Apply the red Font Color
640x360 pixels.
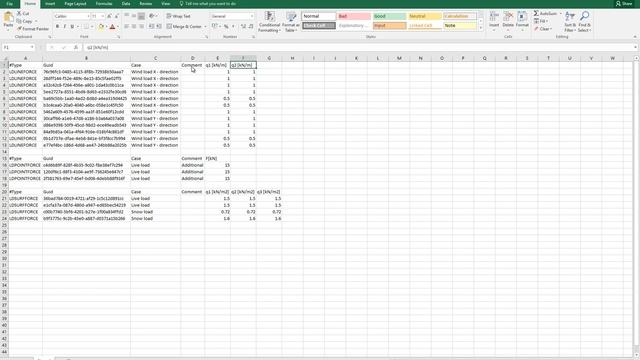click(x=112, y=27)
